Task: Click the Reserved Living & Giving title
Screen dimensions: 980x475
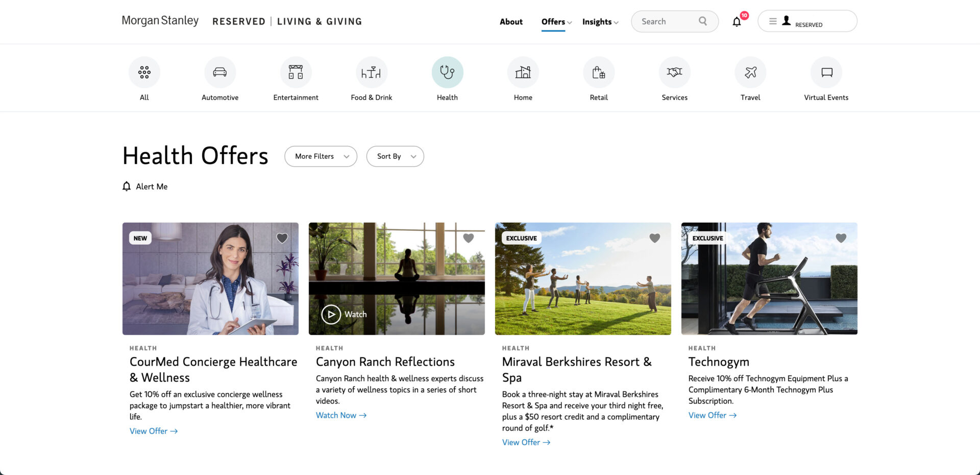Action: point(287,21)
